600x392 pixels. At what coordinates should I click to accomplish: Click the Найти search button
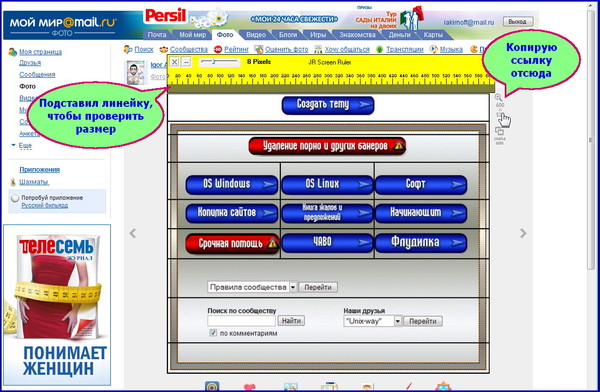click(291, 321)
